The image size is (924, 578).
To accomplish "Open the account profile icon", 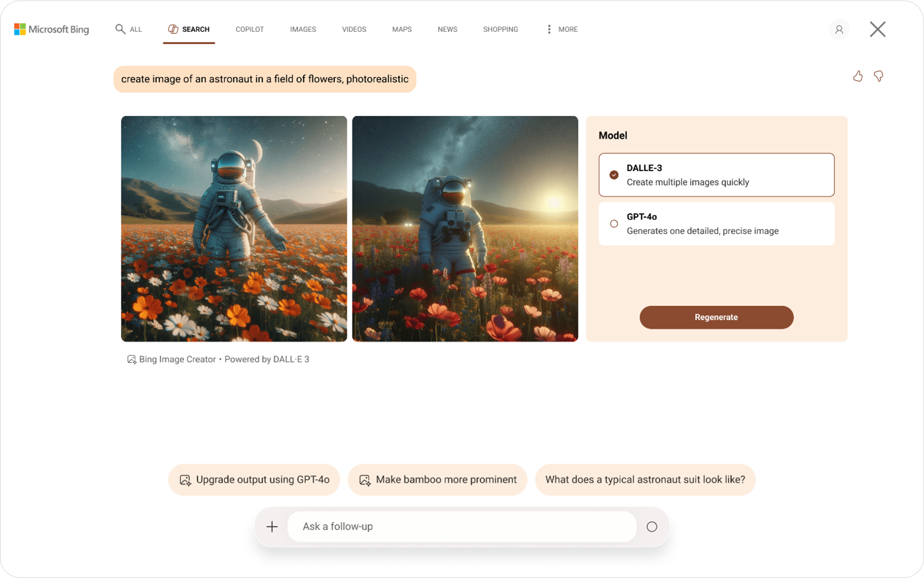I will pyautogui.click(x=838, y=29).
